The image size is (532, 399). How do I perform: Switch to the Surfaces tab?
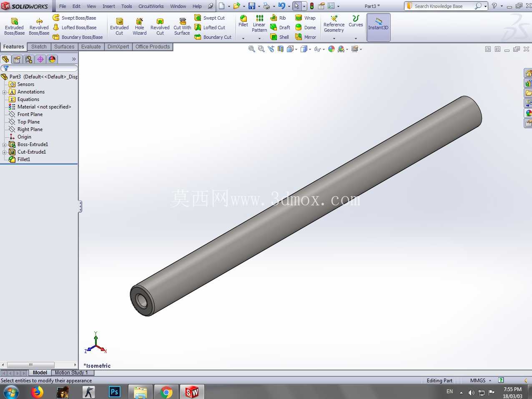tap(64, 47)
